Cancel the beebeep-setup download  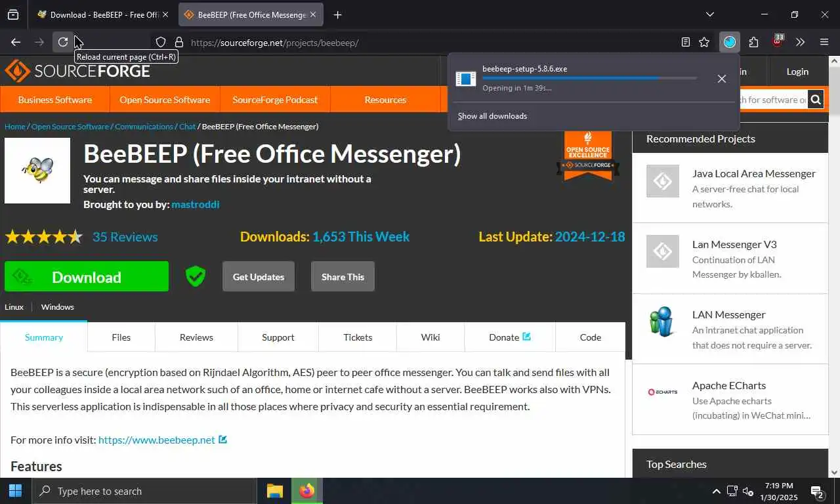[722, 79]
